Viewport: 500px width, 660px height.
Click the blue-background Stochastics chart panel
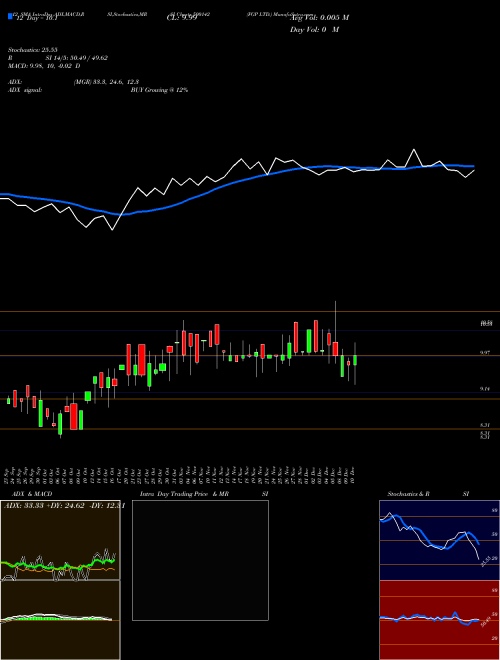[439, 540]
